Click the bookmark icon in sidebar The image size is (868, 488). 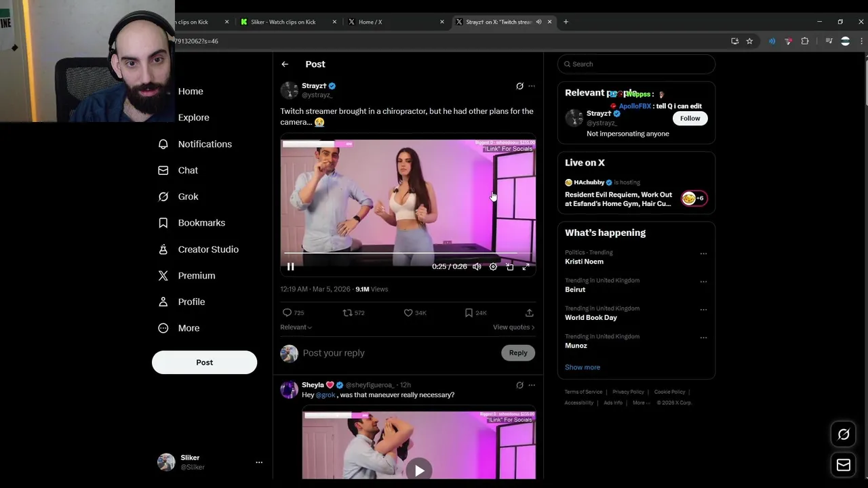click(163, 223)
